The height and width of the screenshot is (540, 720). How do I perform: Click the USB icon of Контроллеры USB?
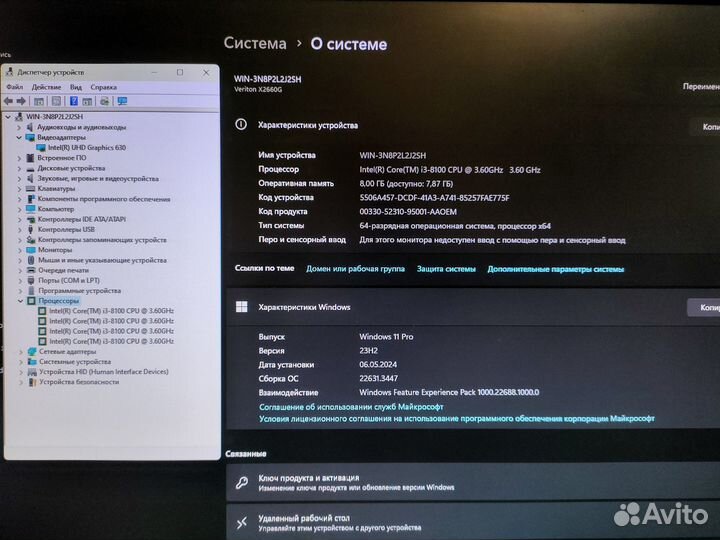click(x=31, y=230)
